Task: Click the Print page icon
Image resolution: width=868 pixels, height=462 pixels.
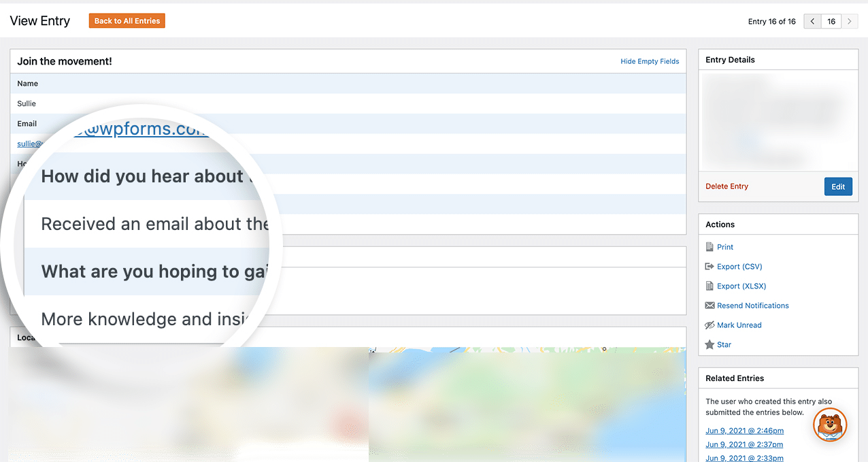Action: [x=710, y=247]
